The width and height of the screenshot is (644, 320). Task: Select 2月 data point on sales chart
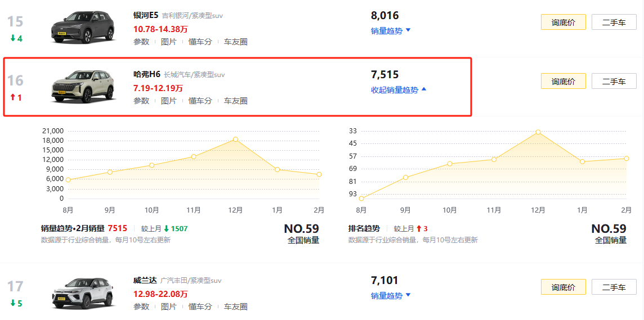319,174
